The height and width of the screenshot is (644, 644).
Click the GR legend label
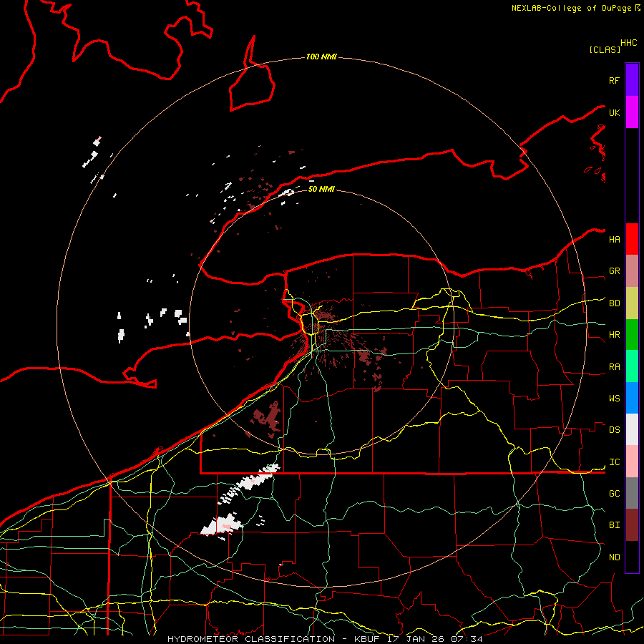[614, 271]
